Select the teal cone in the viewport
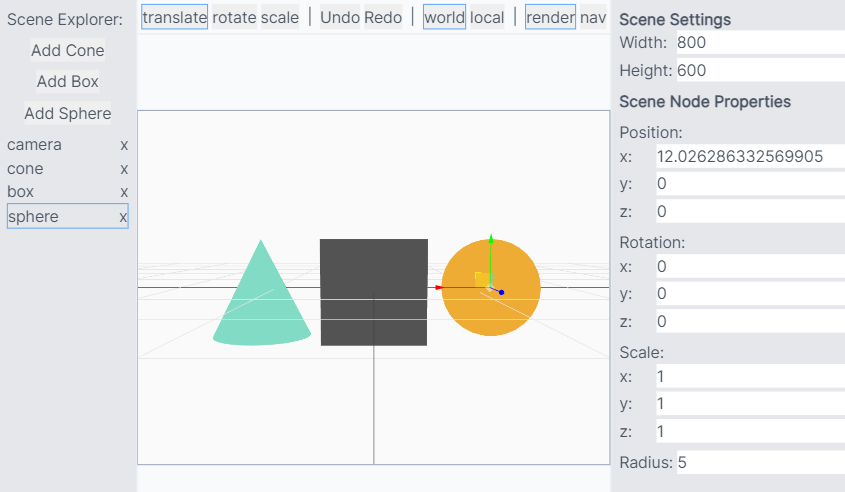This screenshot has width=845, height=492. coord(260,300)
